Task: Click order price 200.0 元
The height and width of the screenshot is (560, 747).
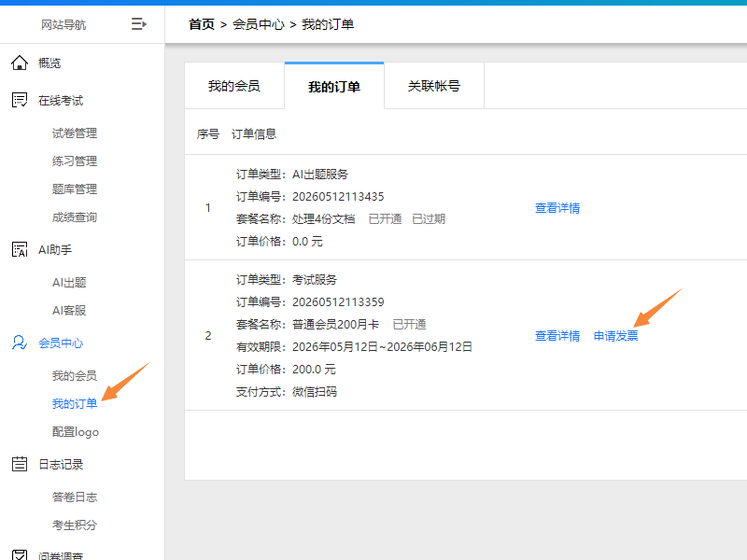Action: [x=314, y=369]
